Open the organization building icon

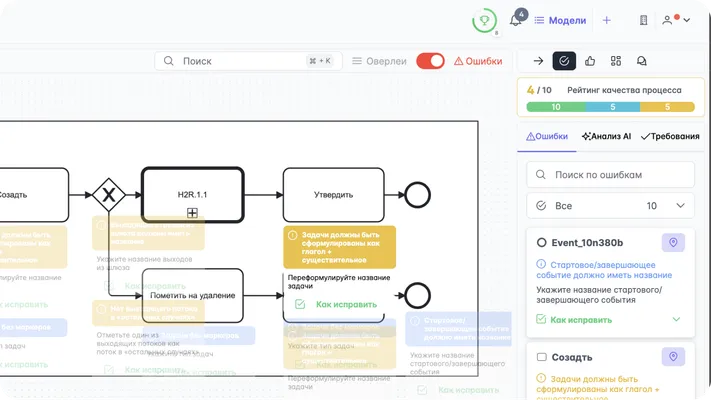click(644, 20)
